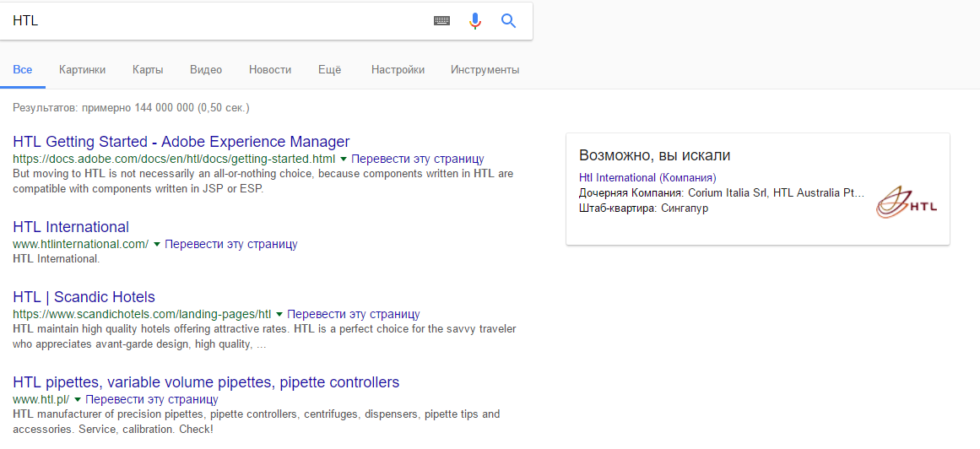Image resolution: width=980 pixels, height=449 pixels.
Task: Start voice search with the microphone
Action: [475, 20]
